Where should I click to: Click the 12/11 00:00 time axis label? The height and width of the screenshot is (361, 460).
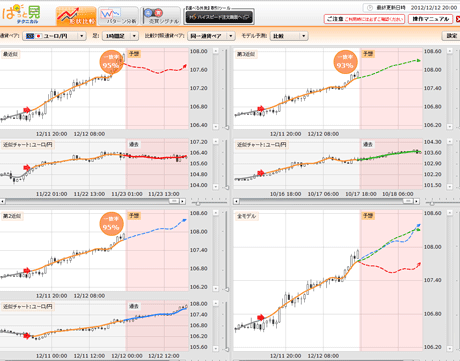click(52, 356)
